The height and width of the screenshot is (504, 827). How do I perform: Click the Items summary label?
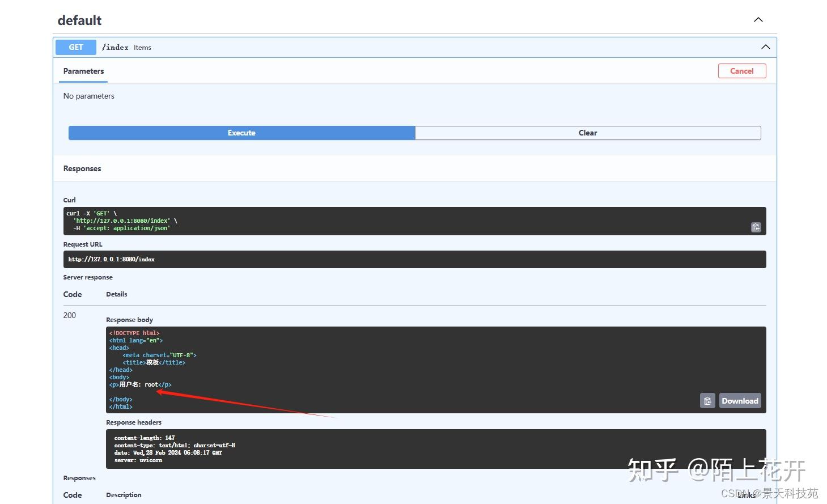tap(142, 48)
